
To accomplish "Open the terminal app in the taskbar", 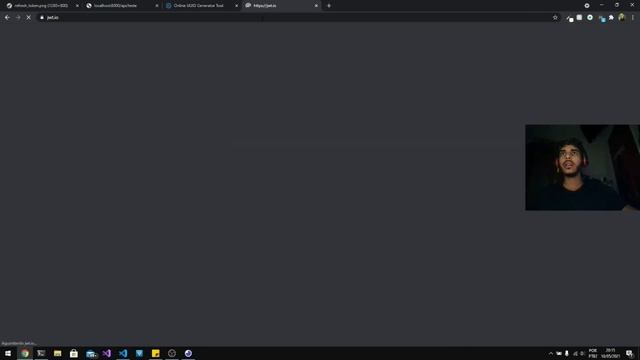I will (41, 353).
